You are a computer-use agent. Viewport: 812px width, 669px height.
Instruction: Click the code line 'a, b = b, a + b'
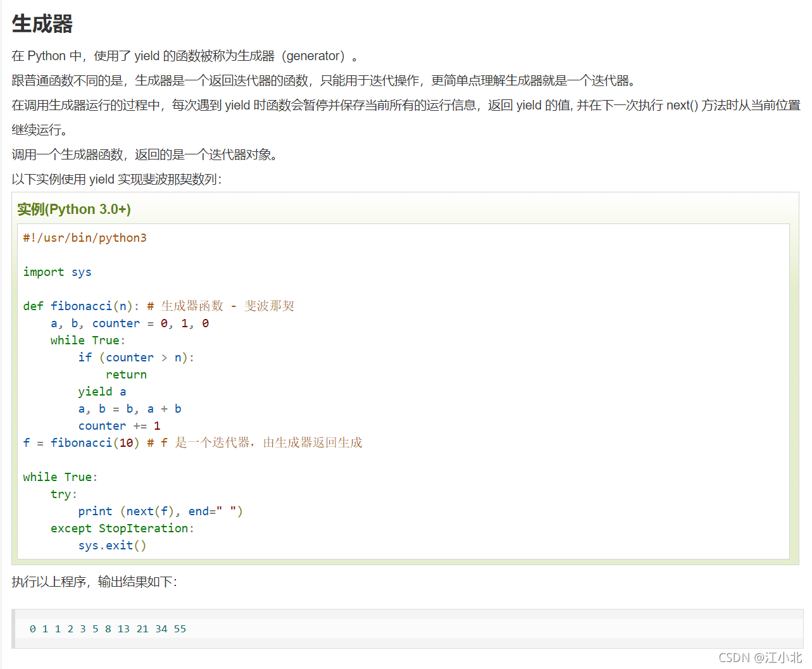click(x=130, y=409)
